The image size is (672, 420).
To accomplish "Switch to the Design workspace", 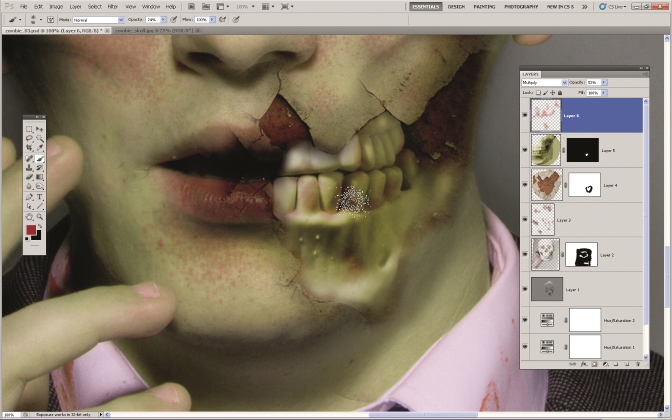I will click(x=456, y=6).
